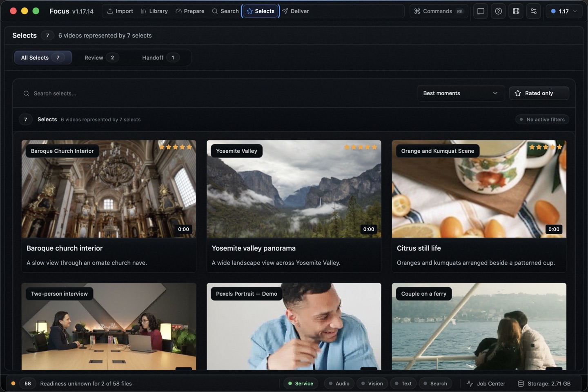Click the Service status pill
Image resolution: width=588 pixels, height=392 pixels.
click(301, 383)
